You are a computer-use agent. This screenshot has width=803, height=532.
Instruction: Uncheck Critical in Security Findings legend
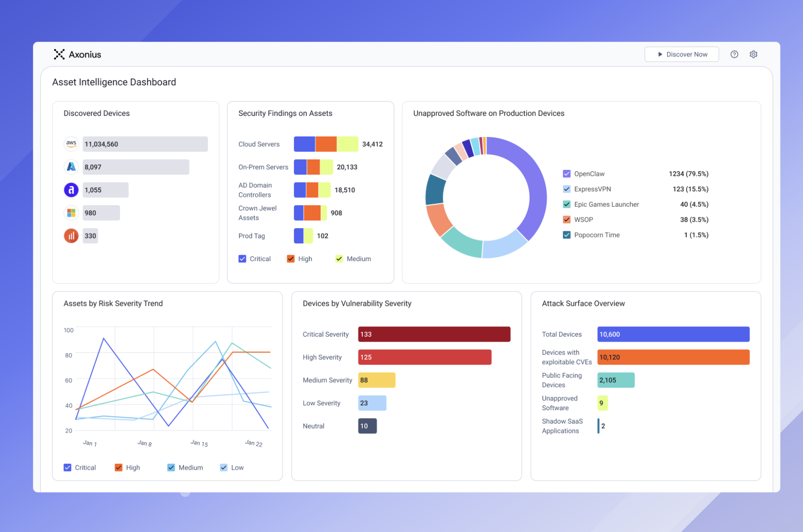point(242,259)
